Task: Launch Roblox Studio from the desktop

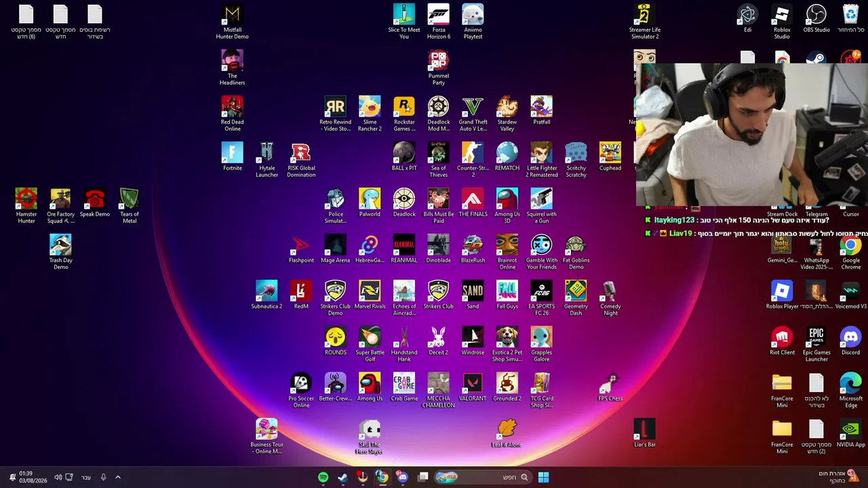Action: 782,22
